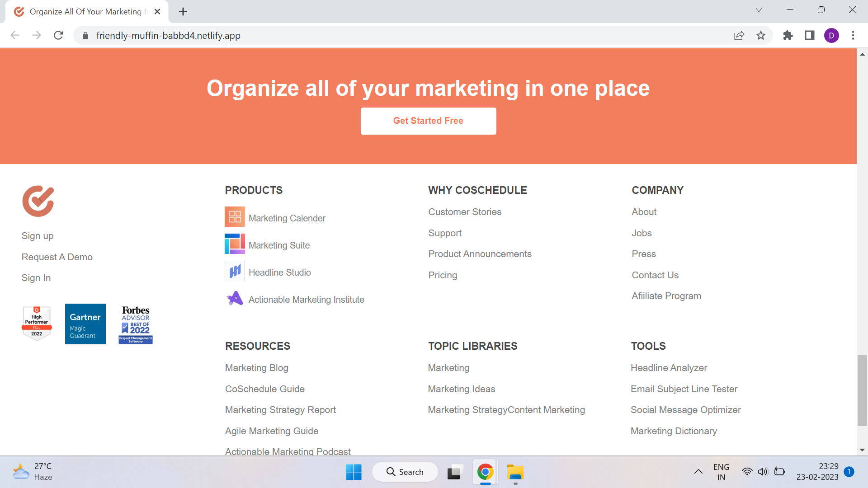Click the CoSchedule checkmark logo
The width and height of the screenshot is (868, 488).
(38, 201)
